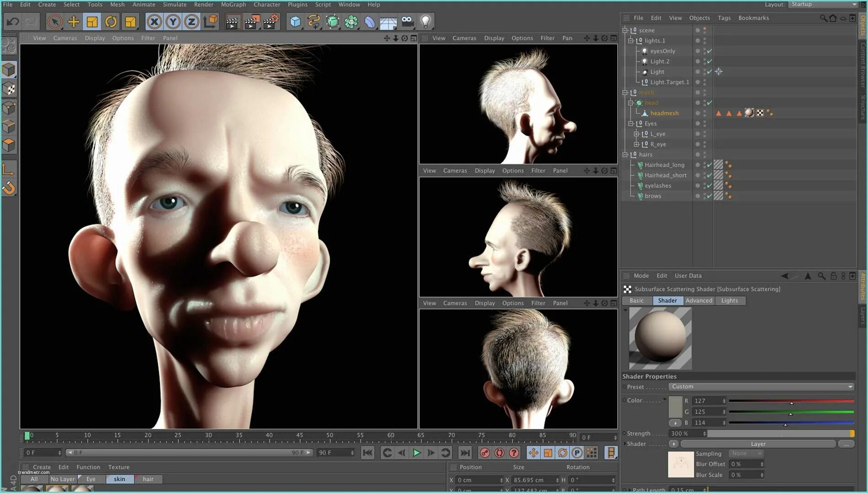Add a Light bulb object
Screen dimensions: 868x493
[x=426, y=21]
